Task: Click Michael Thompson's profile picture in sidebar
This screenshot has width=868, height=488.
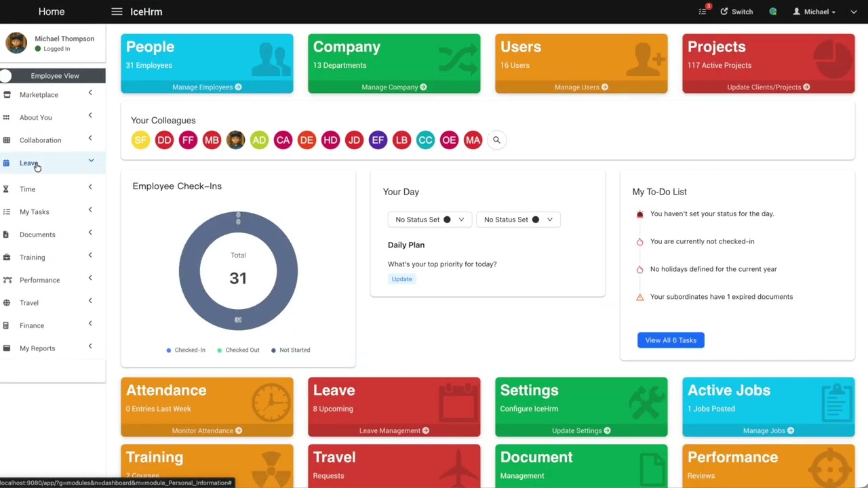Action: tap(16, 43)
